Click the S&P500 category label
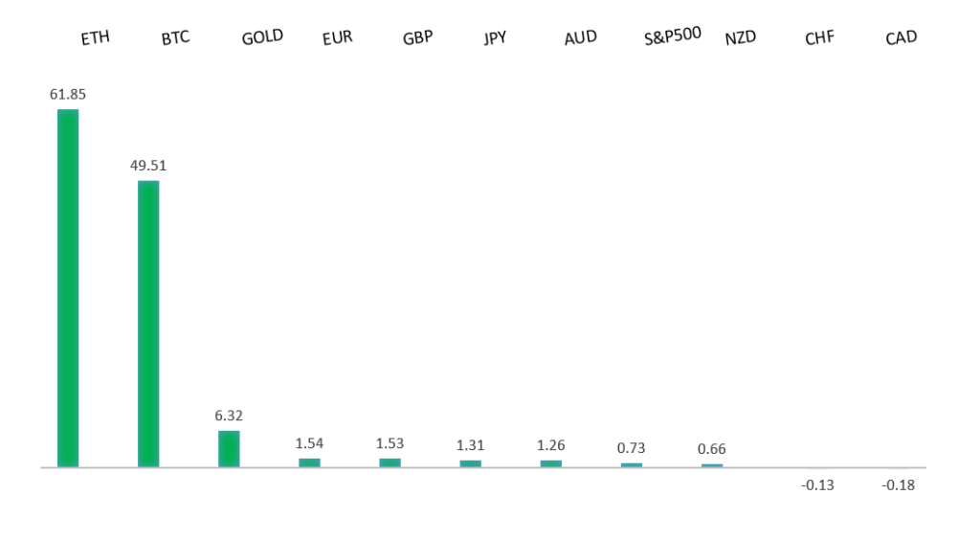 (673, 36)
